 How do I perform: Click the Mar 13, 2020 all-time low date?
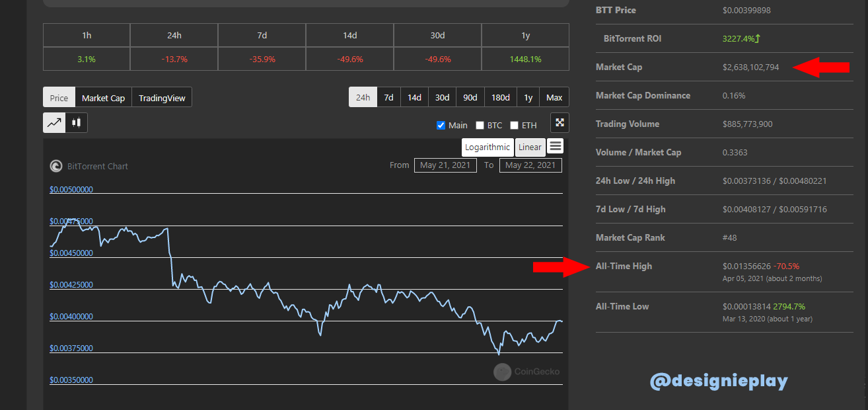743,319
